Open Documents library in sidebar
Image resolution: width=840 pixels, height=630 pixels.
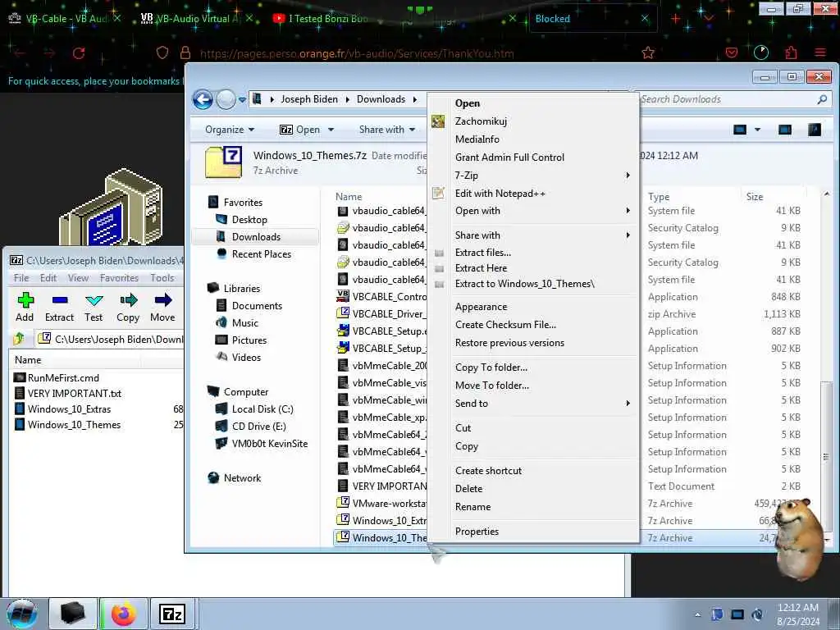click(257, 306)
